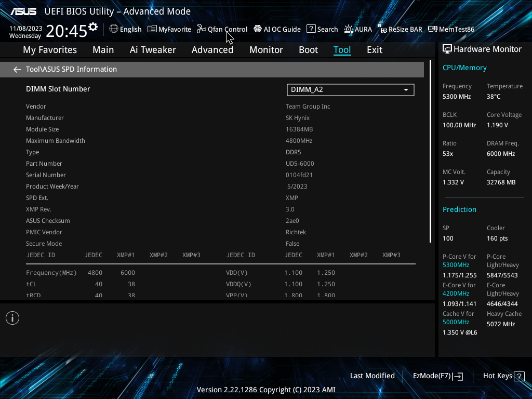This screenshot has width=532, height=399.
Task: Click the Capacity value 32768 MB
Action: pyautogui.click(x=501, y=182)
